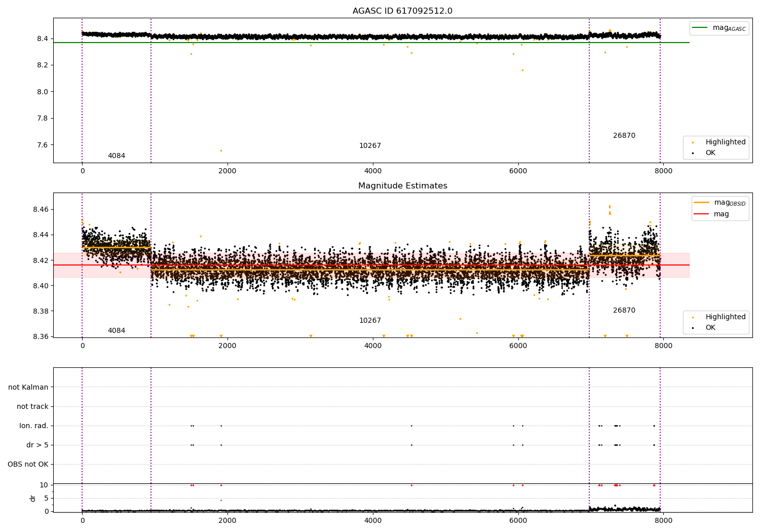Select the orange mag OBSID legend entry
This screenshot has width=760, height=532.
[719, 203]
